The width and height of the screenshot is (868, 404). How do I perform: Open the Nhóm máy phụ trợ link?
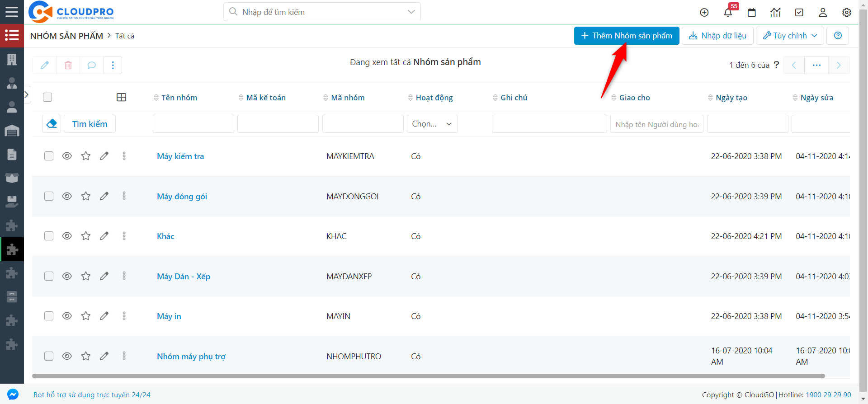click(x=191, y=357)
